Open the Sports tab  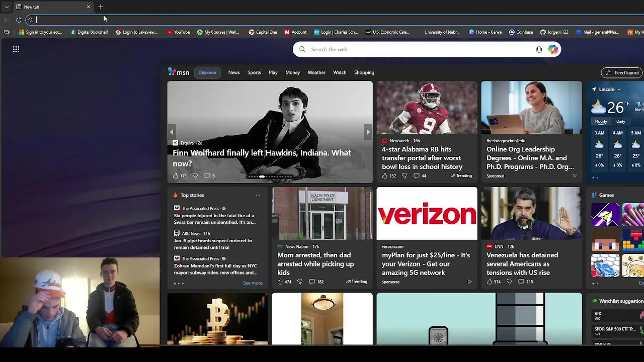(x=254, y=72)
